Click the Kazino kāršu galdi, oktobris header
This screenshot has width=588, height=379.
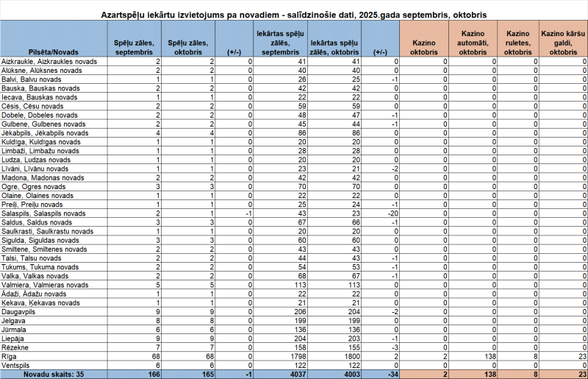pyautogui.click(x=563, y=43)
